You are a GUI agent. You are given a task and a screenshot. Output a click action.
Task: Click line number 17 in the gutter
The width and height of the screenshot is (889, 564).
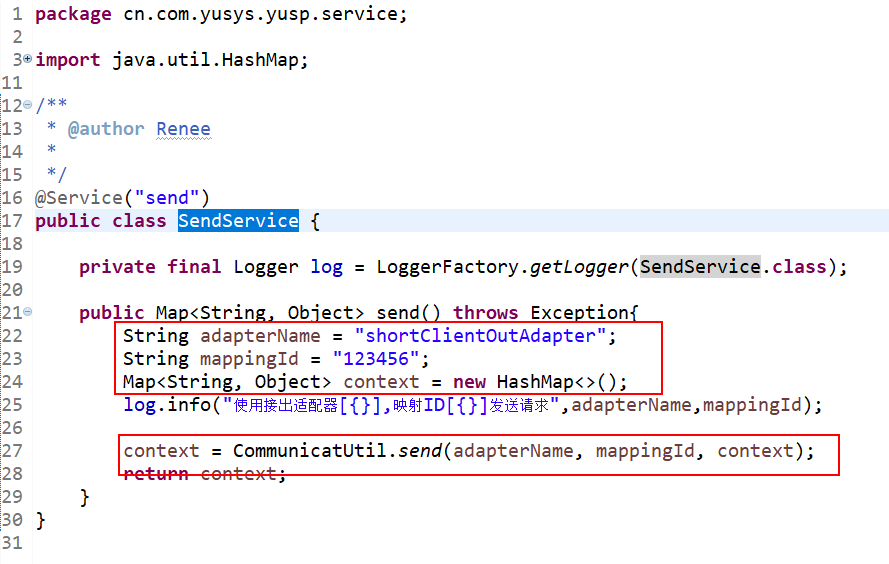(x=12, y=221)
